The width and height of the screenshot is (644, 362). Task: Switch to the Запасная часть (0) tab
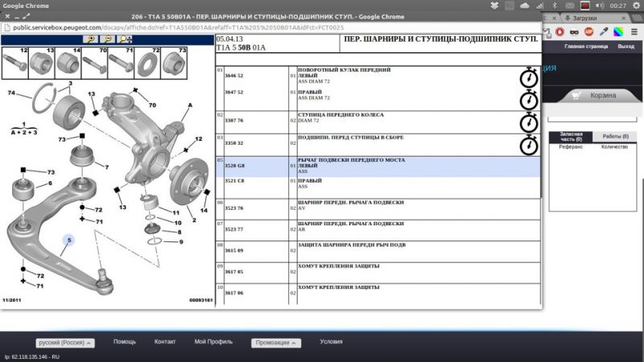click(571, 137)
